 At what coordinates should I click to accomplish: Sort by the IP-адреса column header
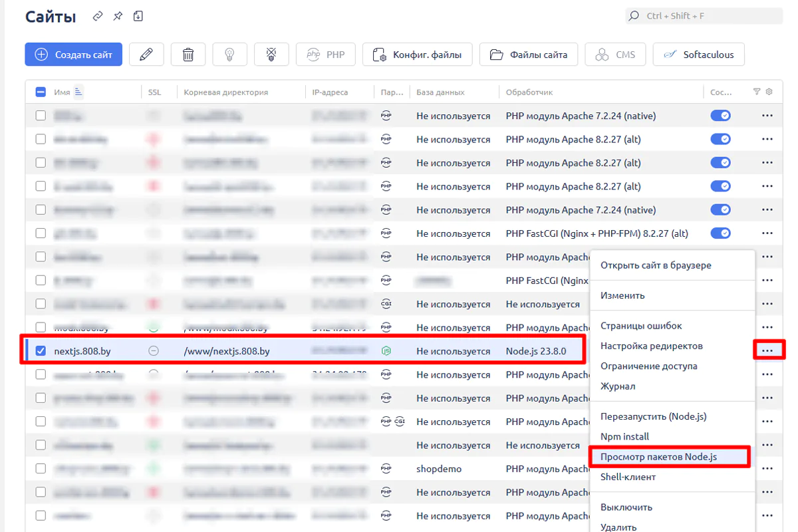(x=330, y=92)
